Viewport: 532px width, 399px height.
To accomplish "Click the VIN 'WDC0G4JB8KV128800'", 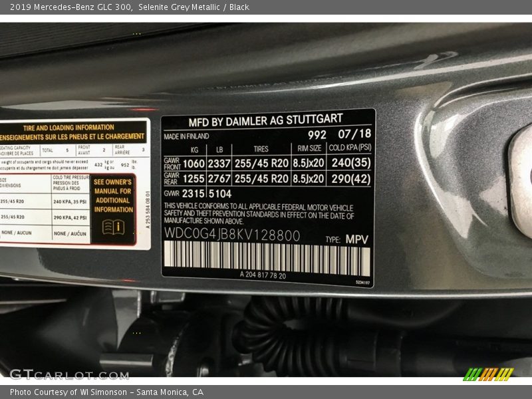I will click(x=232, y=235).
